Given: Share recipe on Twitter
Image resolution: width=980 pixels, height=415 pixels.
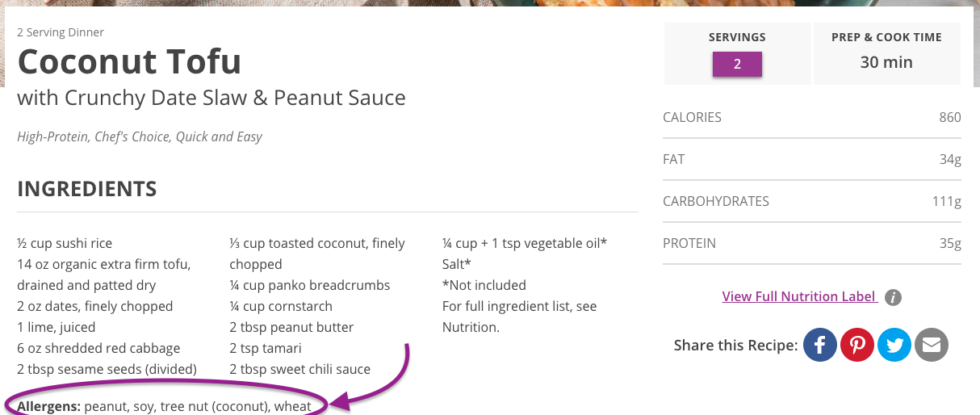Looking at the screenshot, I should [894, 346].
